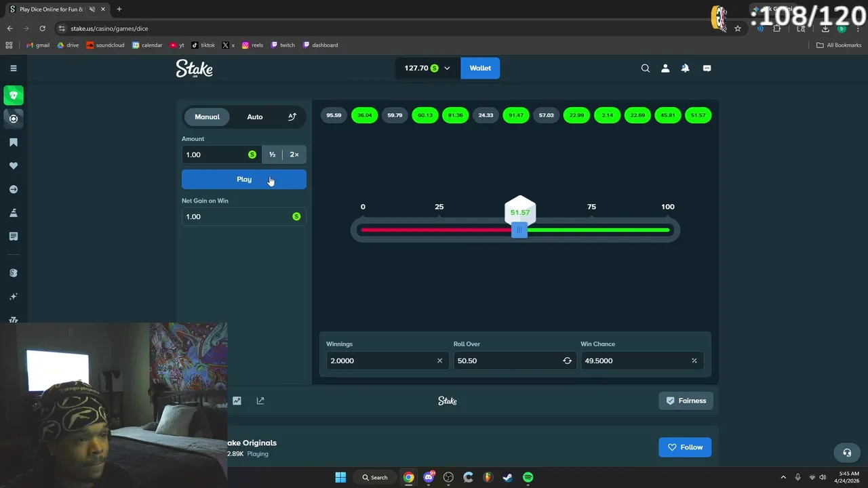
Task: Open the gmail bookmark
Action: click(x=38, y=45)
